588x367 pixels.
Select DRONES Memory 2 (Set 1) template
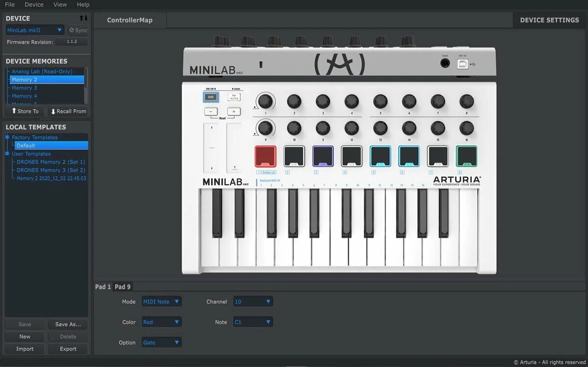pos(51,162)
